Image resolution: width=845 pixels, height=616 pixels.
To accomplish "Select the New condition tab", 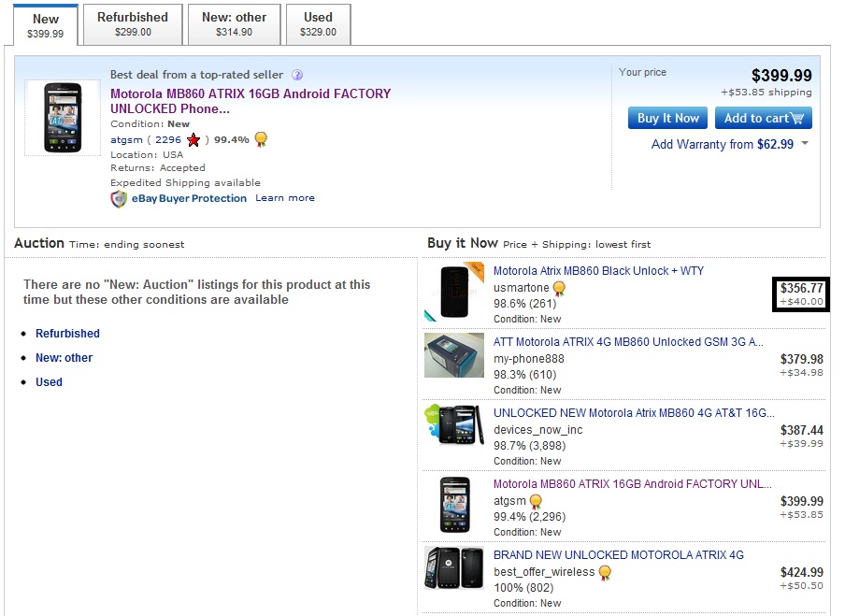I will 46,25.
